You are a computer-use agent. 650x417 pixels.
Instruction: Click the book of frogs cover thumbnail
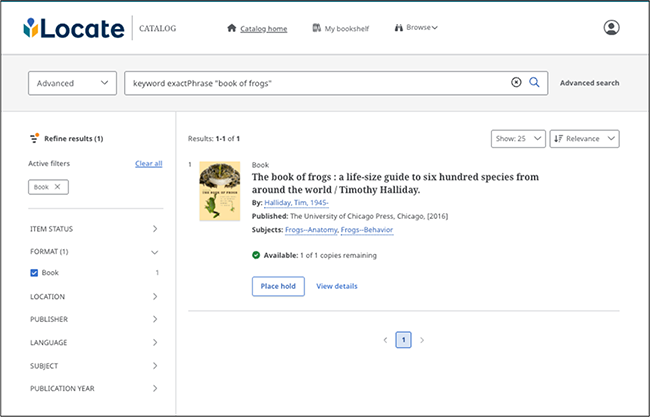[x=220, y=191]
